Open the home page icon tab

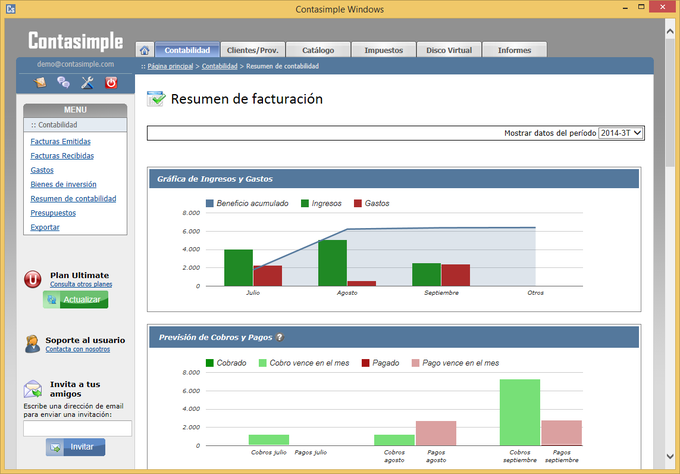(144, 50)
